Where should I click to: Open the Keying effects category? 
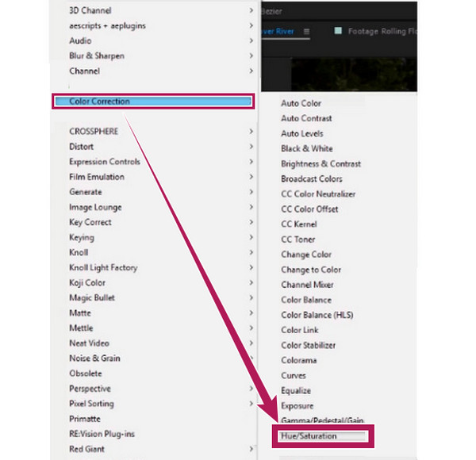click(x=82, y=237)
